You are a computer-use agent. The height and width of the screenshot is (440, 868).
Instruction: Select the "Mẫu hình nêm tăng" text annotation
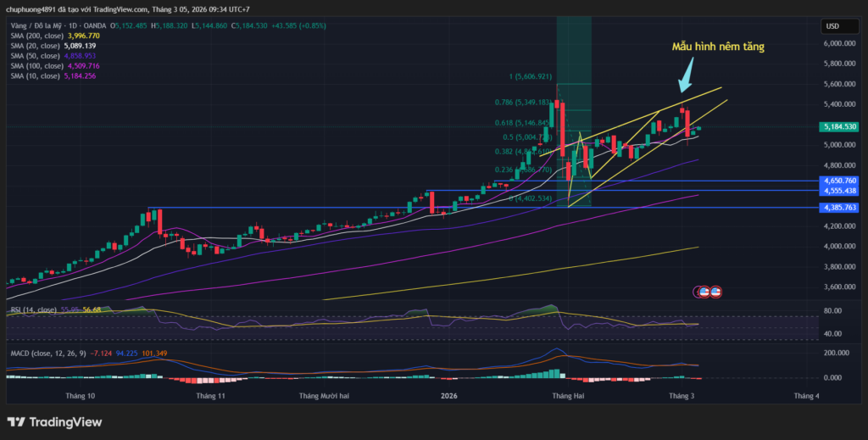pyautogui.click(x=717, y=47)
